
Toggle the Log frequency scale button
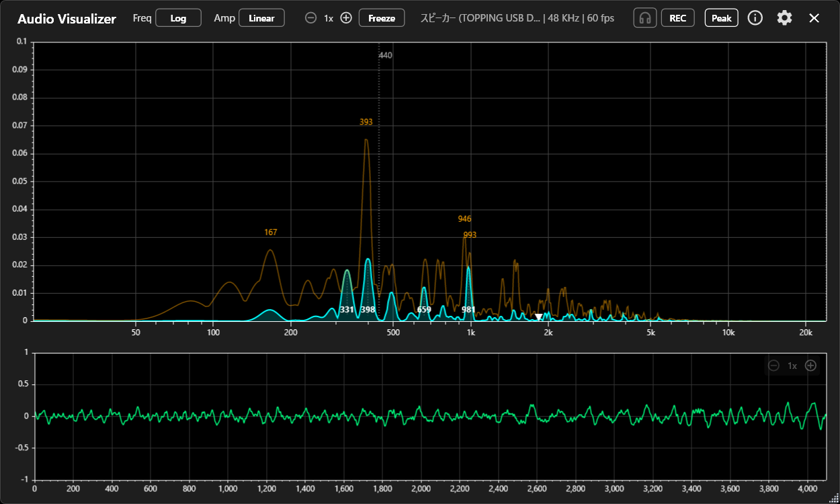178,18
